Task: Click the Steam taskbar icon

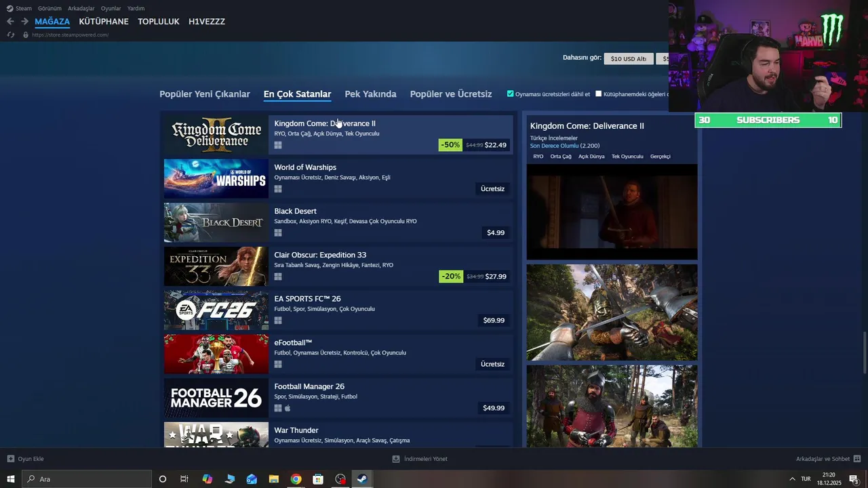Action: pos(363,479)
